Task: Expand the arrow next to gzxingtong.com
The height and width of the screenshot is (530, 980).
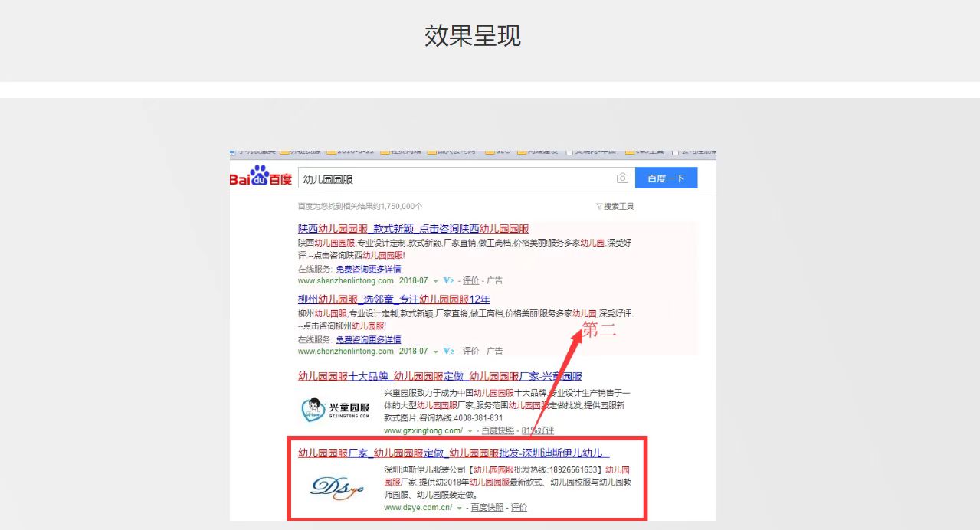Action: (470, 431)
